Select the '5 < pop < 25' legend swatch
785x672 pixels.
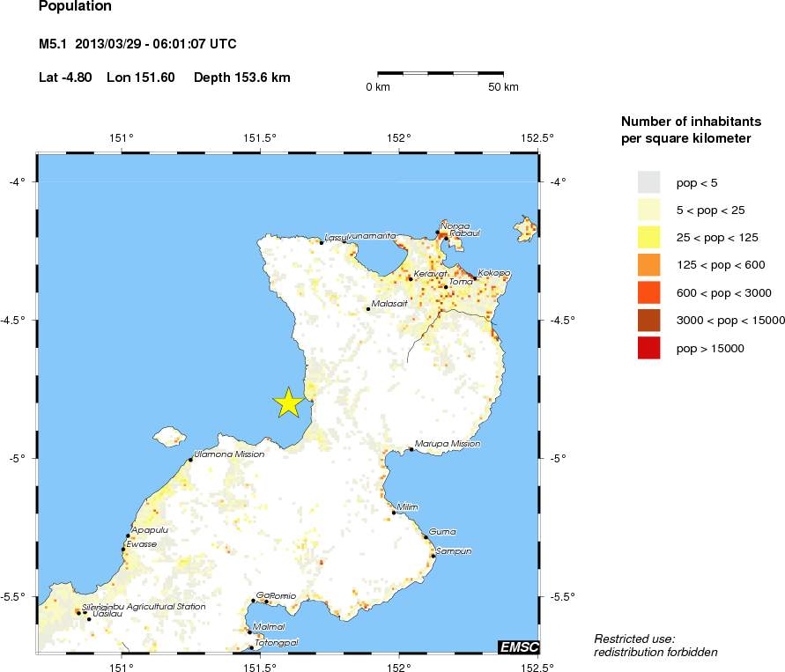coord(648,210)
